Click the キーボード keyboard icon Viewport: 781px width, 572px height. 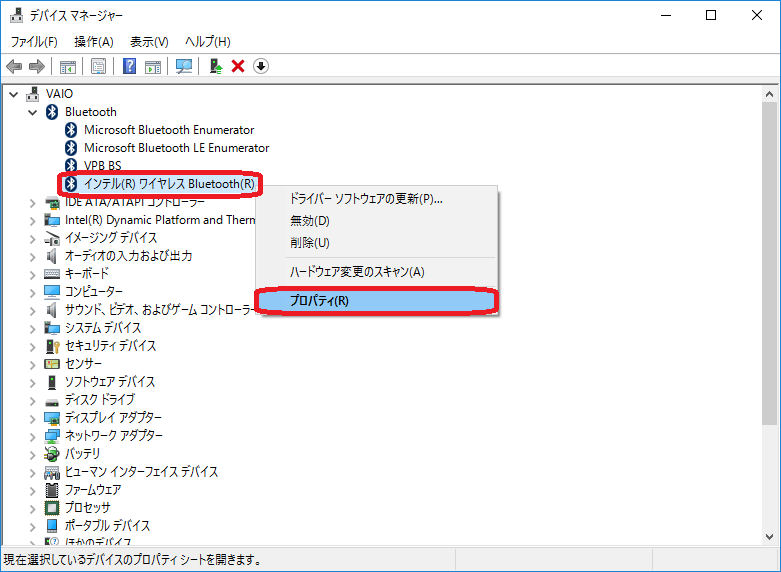pos(52,274)
